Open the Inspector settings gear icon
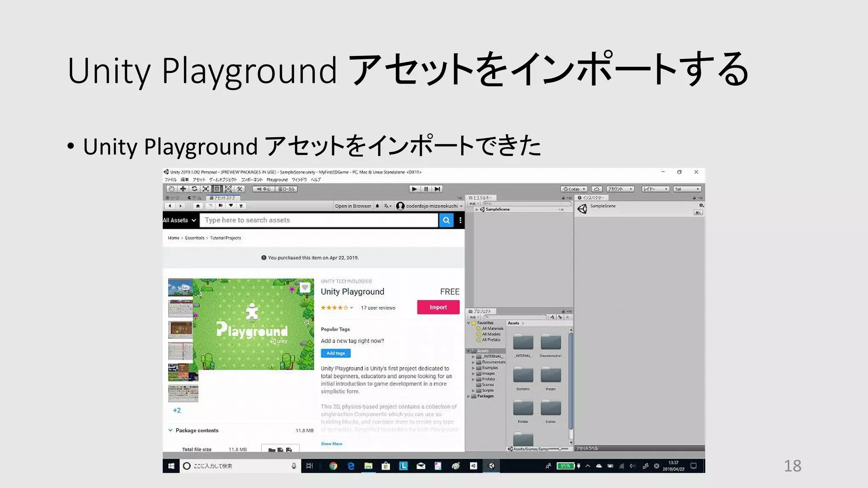Screen dimensions: 868x488 [701, 205]
